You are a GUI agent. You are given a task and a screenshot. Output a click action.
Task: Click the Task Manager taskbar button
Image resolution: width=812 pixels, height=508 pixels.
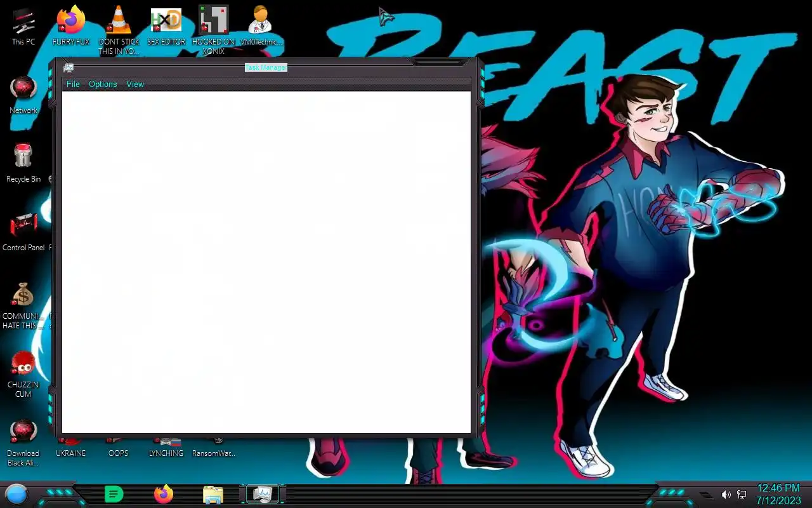pyautogui.click(x=263, y=494)
